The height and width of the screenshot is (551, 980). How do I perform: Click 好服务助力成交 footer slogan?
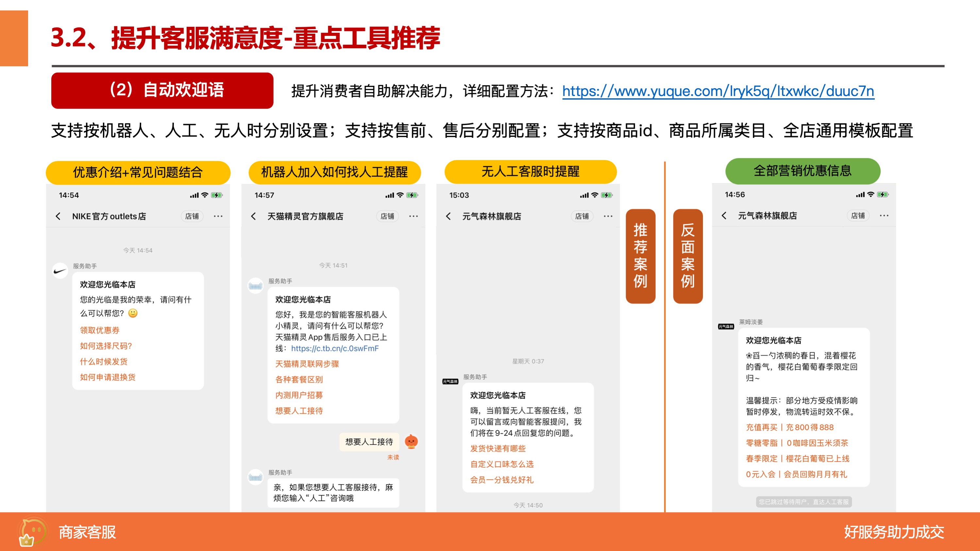pyautogui.click(x=894, y=532)
